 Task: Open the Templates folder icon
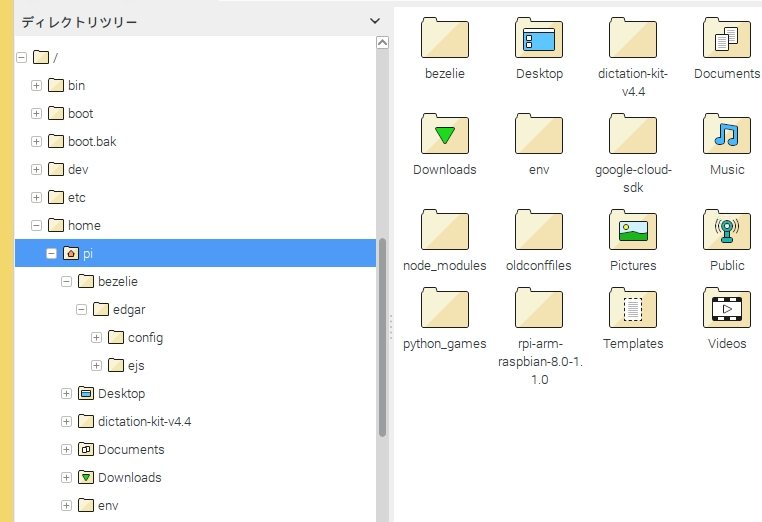click(633, 309)
